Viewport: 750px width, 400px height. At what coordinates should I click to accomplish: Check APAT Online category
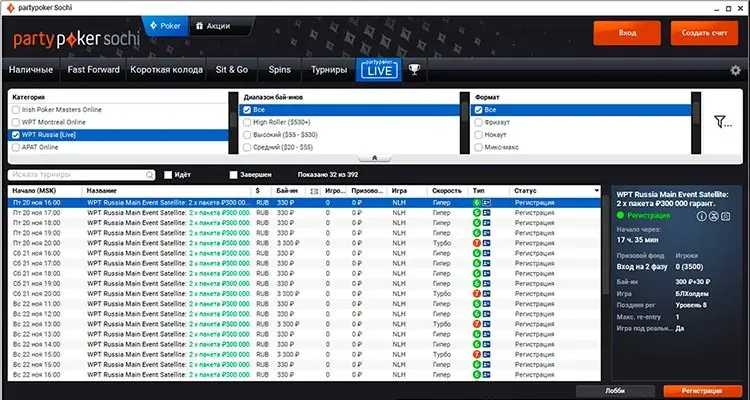point(16,147)
